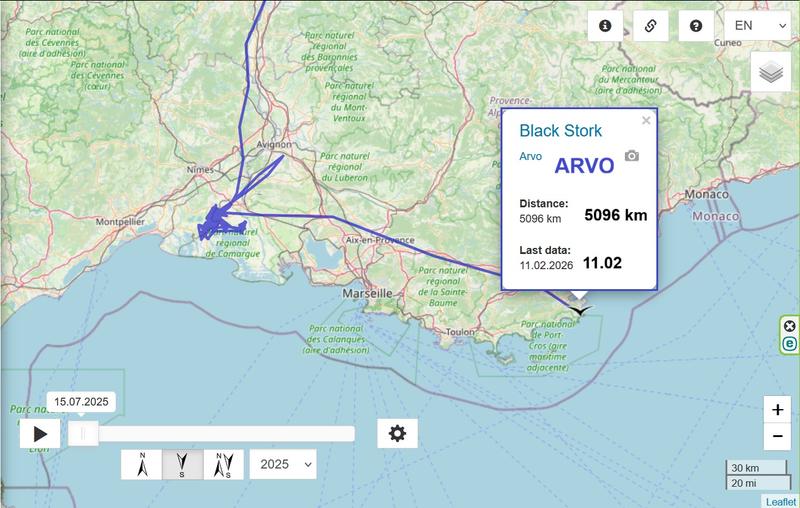
Task: Open animation settings gear
Action: pyautogui.click(x=397, y=434)
